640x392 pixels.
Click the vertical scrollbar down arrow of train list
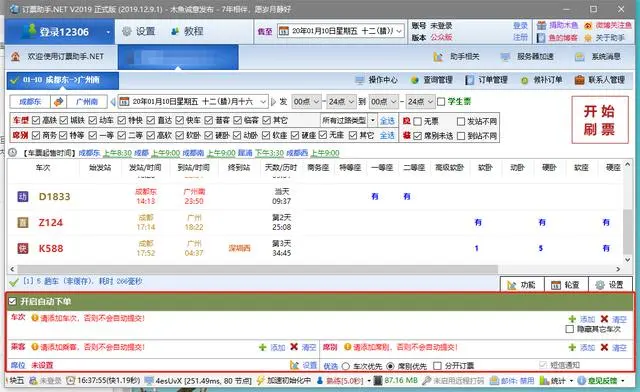click(627, 260)
